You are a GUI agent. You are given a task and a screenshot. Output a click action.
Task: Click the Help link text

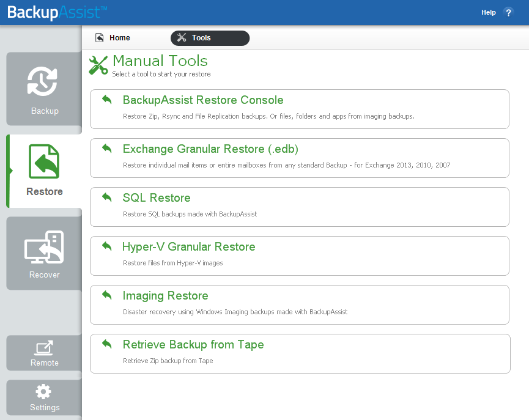[488, 12]
